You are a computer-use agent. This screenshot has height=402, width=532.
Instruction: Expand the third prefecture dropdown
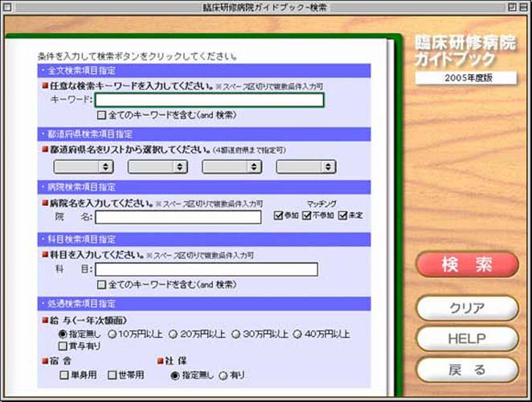(x=231, y=166)
